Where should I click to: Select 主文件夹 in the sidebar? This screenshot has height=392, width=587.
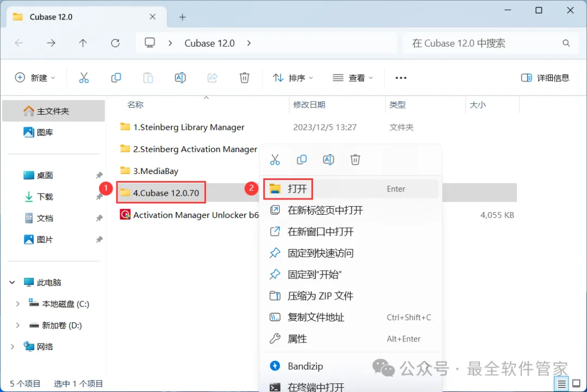point(53,111)
